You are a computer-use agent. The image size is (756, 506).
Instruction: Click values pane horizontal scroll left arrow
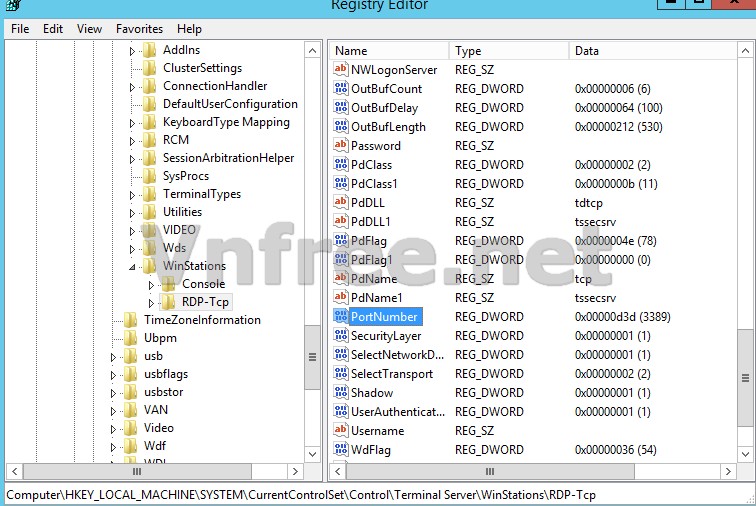pos(337,471)
